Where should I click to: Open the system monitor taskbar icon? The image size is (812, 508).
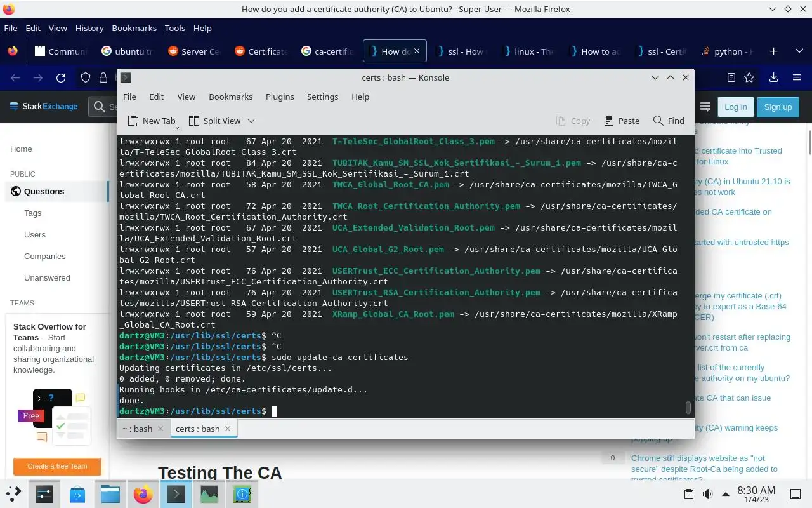pos(209,494)
